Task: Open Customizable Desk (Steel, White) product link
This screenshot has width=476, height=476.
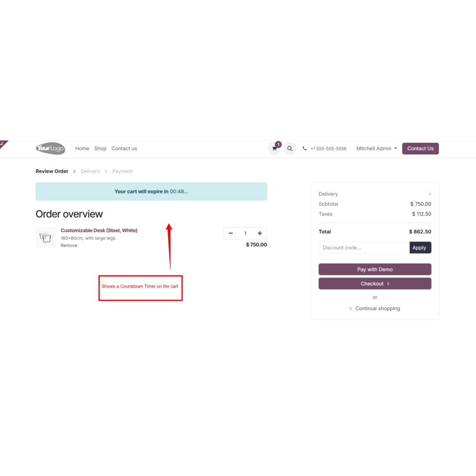Action: pyautogui.click(x=99, y=230)
